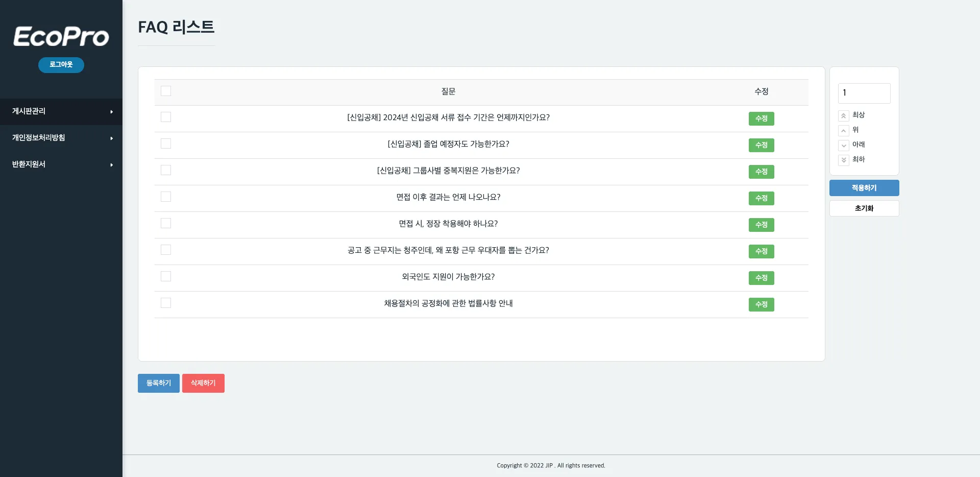Click the move-up chevron icon

point(844,131)
